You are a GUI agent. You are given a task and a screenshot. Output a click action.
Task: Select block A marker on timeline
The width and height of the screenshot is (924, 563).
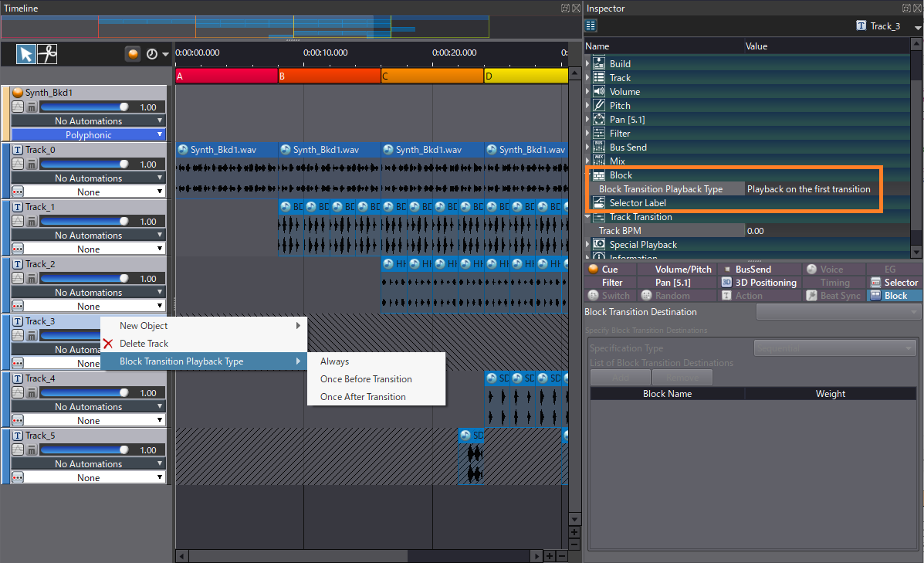226,76
